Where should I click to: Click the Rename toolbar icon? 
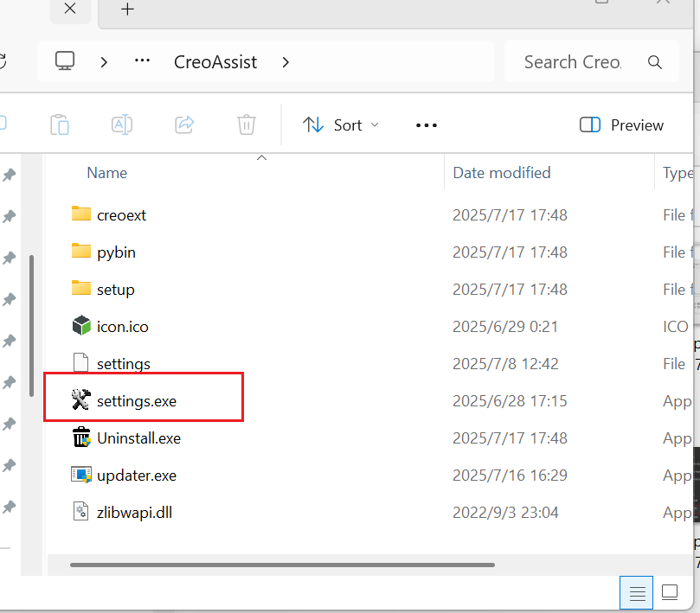point(122,125)
